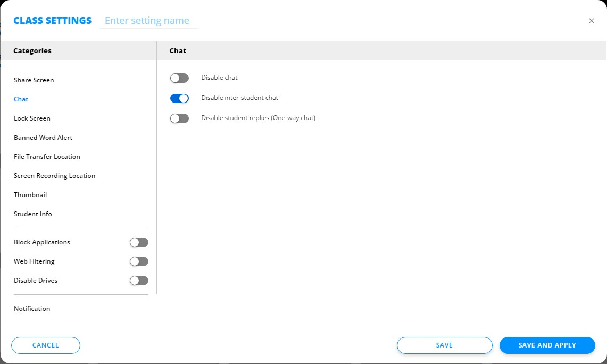
Task: Select the Thumbnail category
Action: point(30,195)
